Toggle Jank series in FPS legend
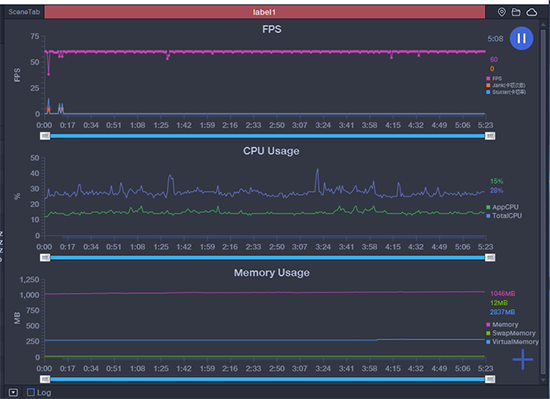The height and width of the screenshot is (399, 550). 506,85
